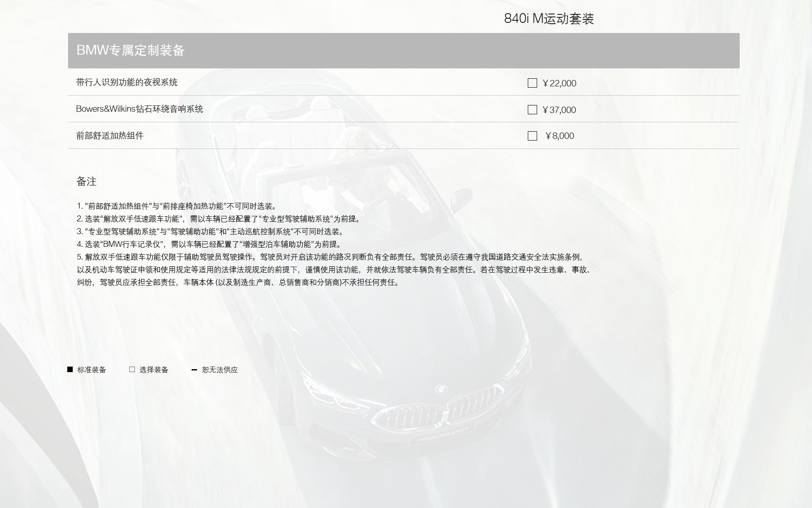812x508 pixels.
Task: Select the 前部舒适加热组件 row label
Action: (x=110, y=136)
